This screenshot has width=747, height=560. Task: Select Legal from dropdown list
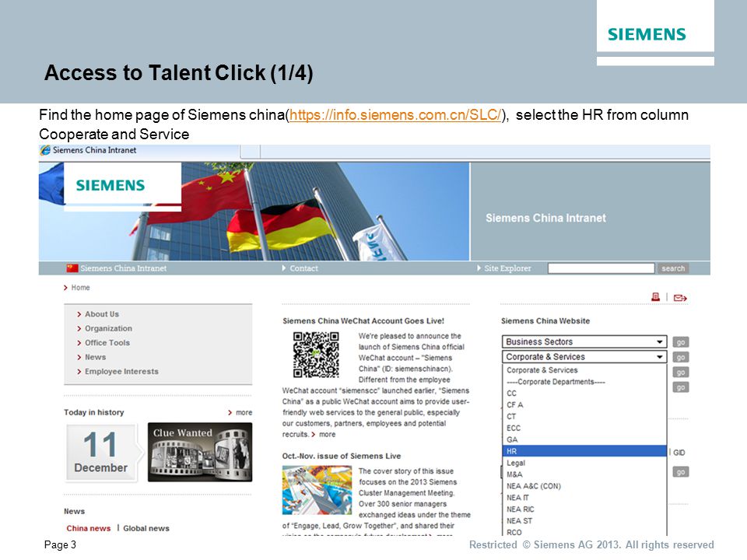[x=584, y=463]
